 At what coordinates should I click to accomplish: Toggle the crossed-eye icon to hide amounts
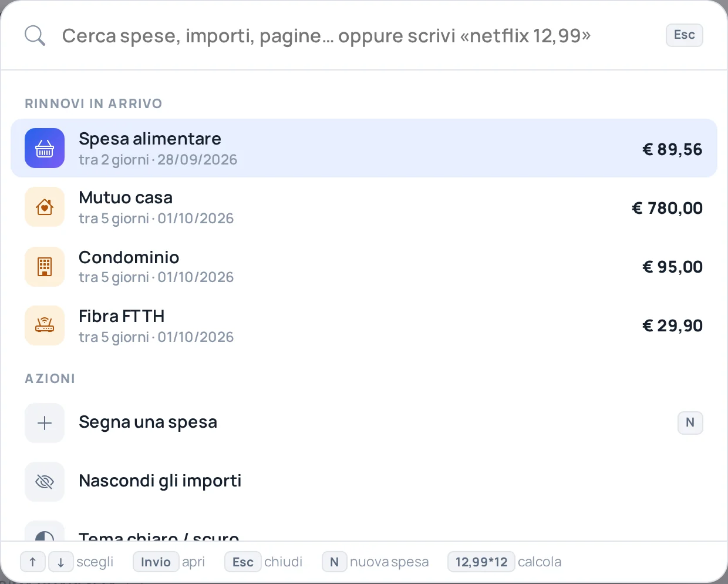pyautogui.click(x=45, y=482)
